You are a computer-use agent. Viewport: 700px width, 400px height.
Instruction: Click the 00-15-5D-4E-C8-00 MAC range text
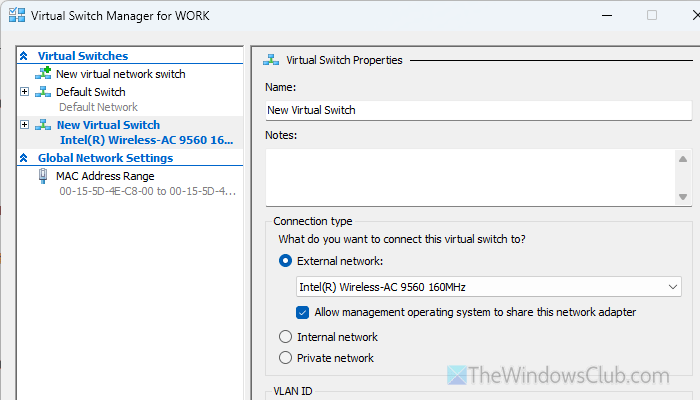tap(147, 191)
